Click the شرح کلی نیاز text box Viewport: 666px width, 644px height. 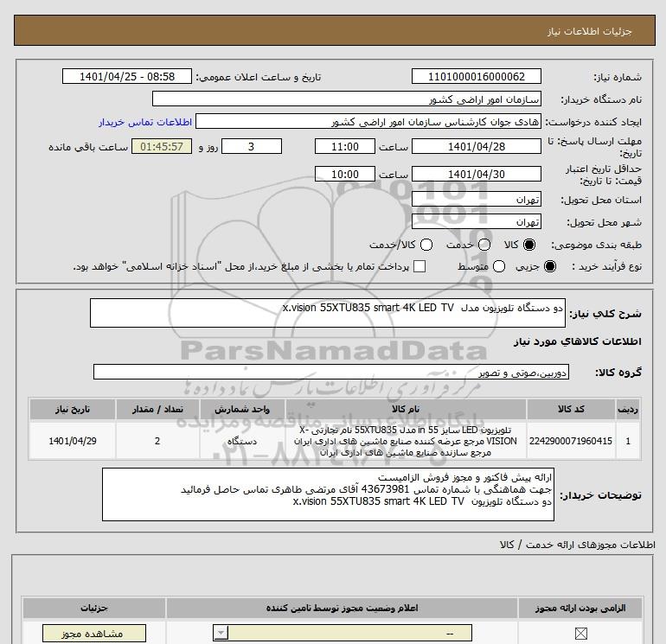[328, 313]
